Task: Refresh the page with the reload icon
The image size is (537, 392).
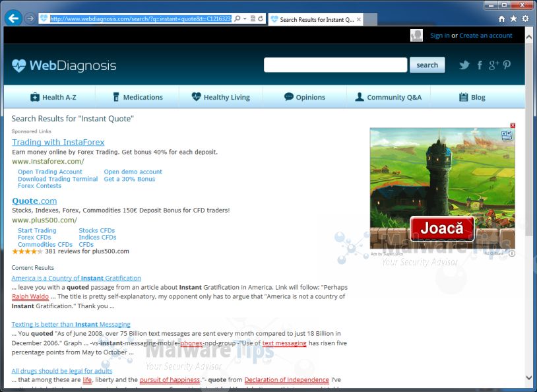Action: [261, 18]
